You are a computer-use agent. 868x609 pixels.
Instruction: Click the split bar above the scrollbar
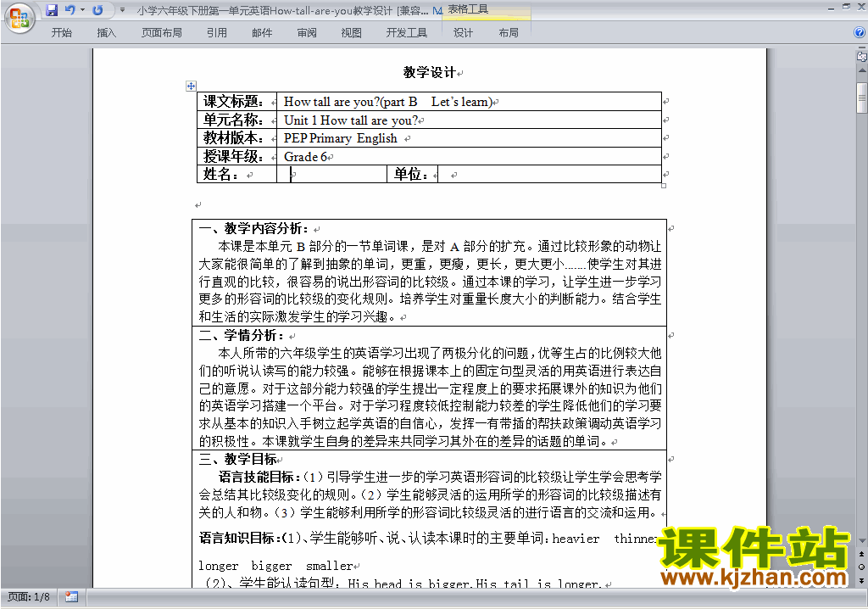tap(861, 49)
